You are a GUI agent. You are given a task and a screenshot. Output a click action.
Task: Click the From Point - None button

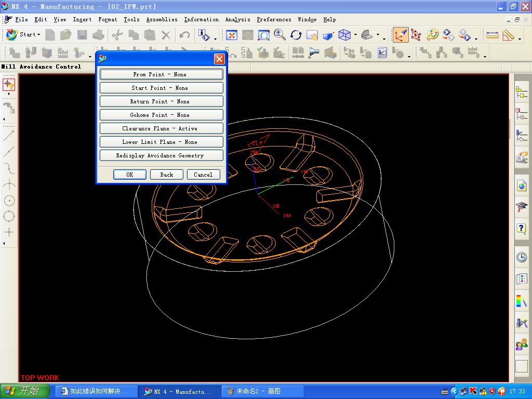(x=161, y=74)
